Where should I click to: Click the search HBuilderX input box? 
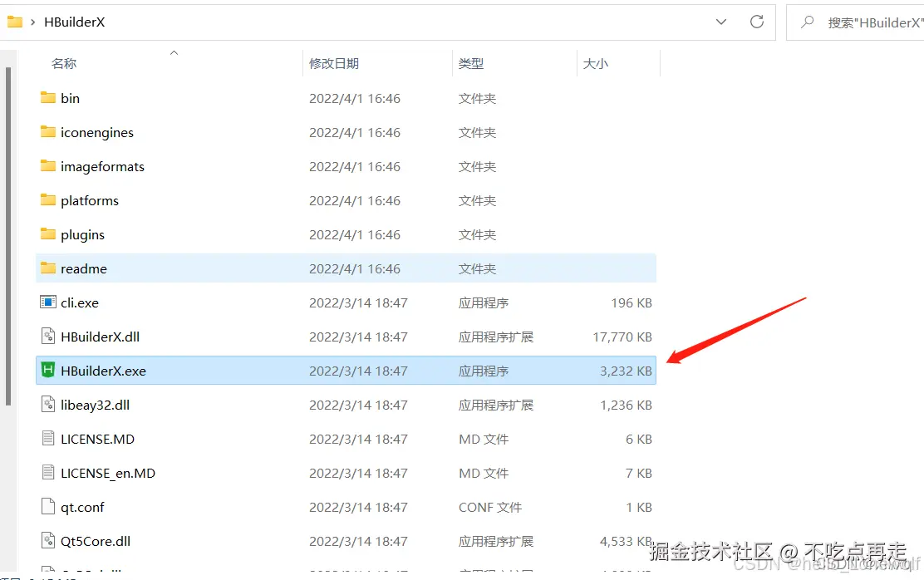tap(855, 22)
